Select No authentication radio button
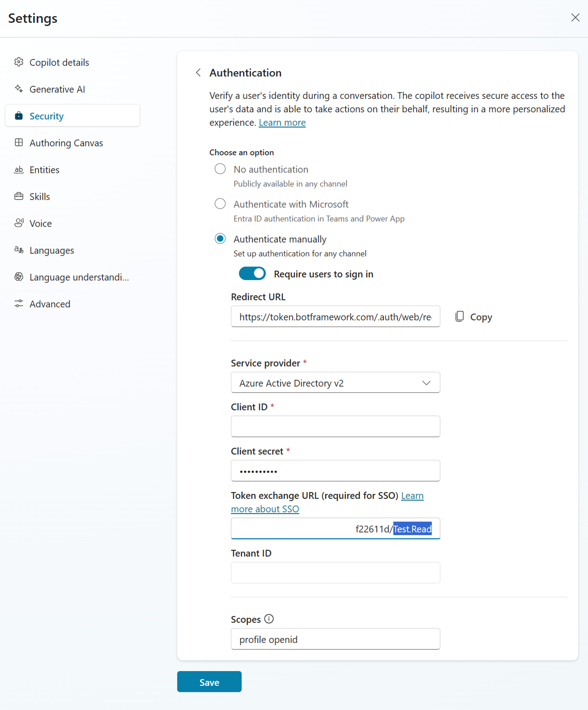 221,169
